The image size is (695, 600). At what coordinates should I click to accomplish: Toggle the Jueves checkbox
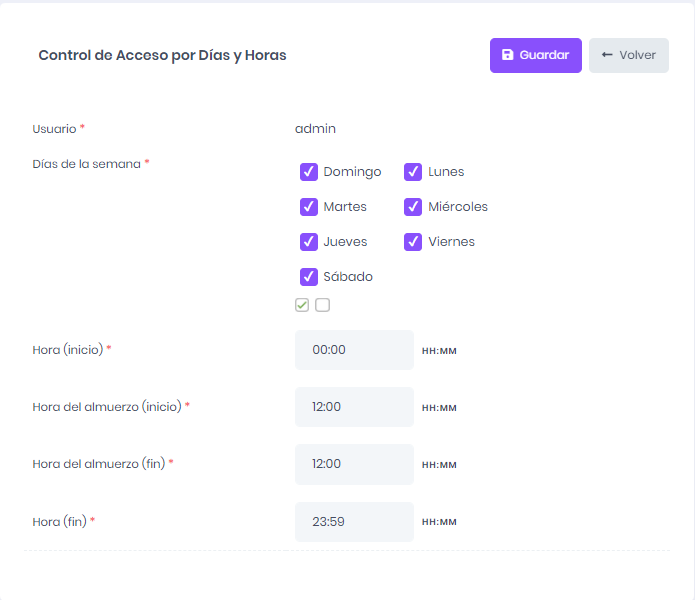pyautogui.click(x=309, y=242)
